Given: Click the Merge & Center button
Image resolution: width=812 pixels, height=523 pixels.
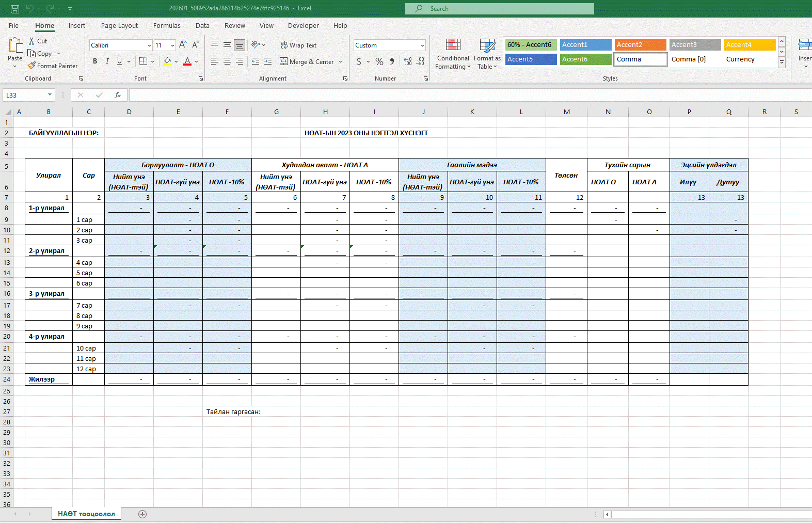Looking at the screenshot, I should [x=308, y=61].
